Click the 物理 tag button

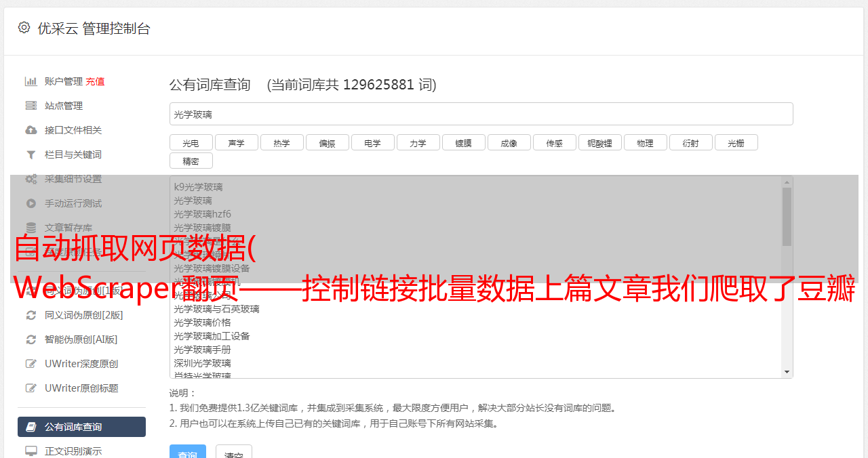pyautogui.click(x=645, y=142)
